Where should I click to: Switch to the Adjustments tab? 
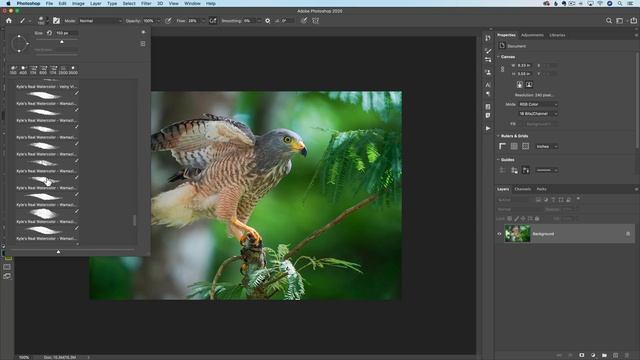coord(532,35)
